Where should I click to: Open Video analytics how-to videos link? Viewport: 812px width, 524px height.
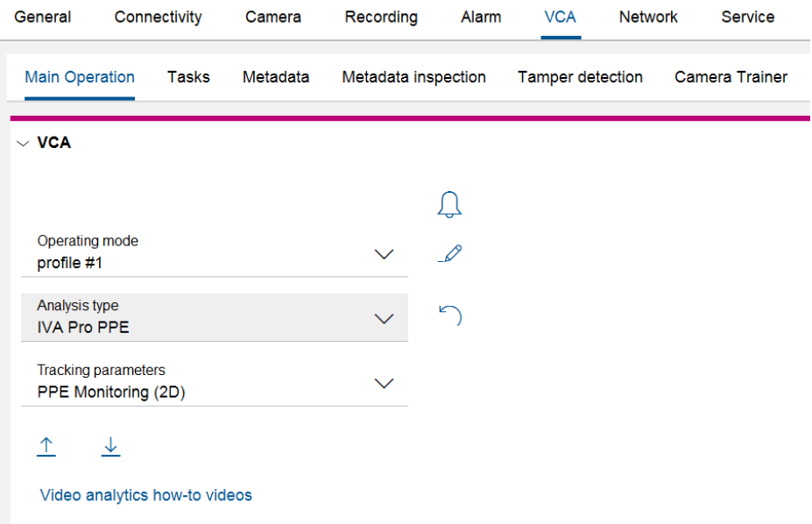pos(146,495)
